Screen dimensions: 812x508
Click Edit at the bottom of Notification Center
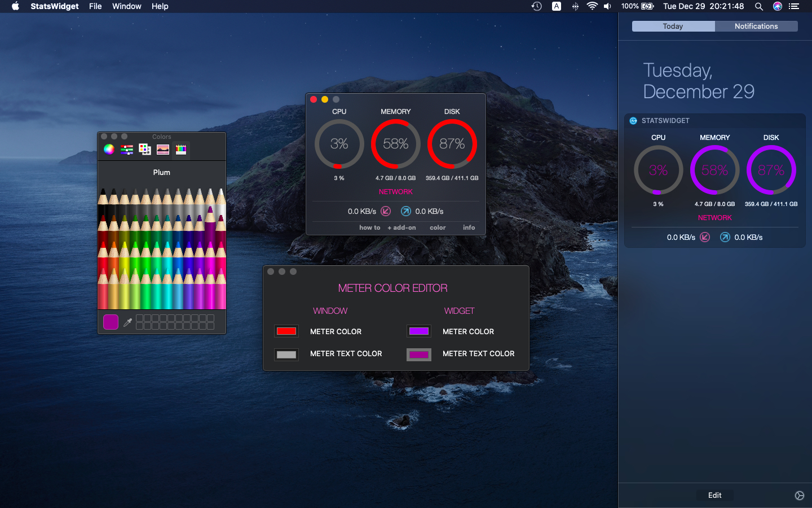[714, 495]
